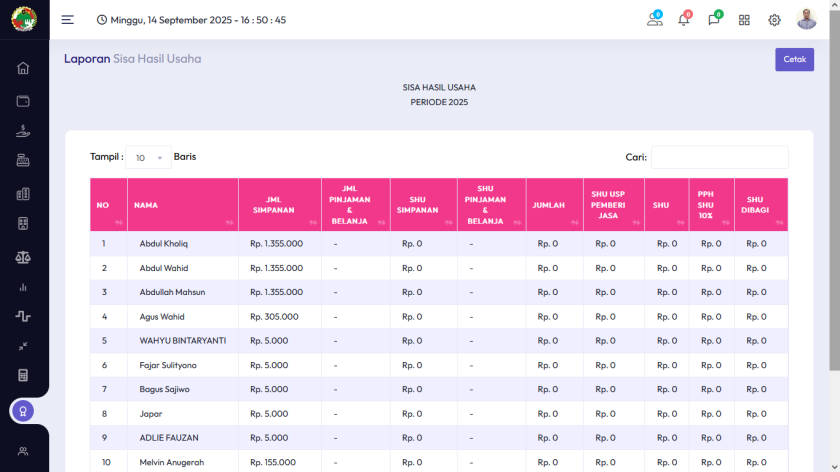Sort table by JML SIMPANAN column header
The image size is (840, 472).
point(279,205)
